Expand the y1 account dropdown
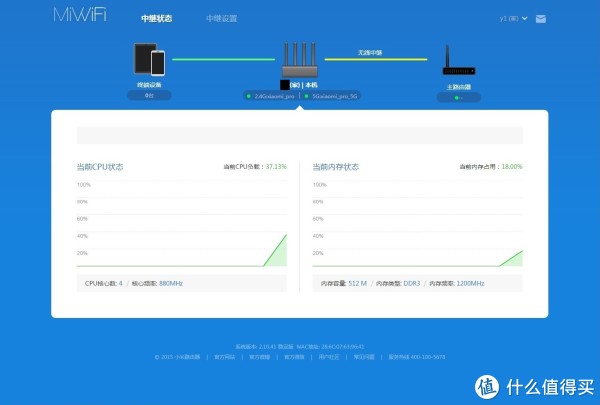600x405 pixels. tap(514, 18)
